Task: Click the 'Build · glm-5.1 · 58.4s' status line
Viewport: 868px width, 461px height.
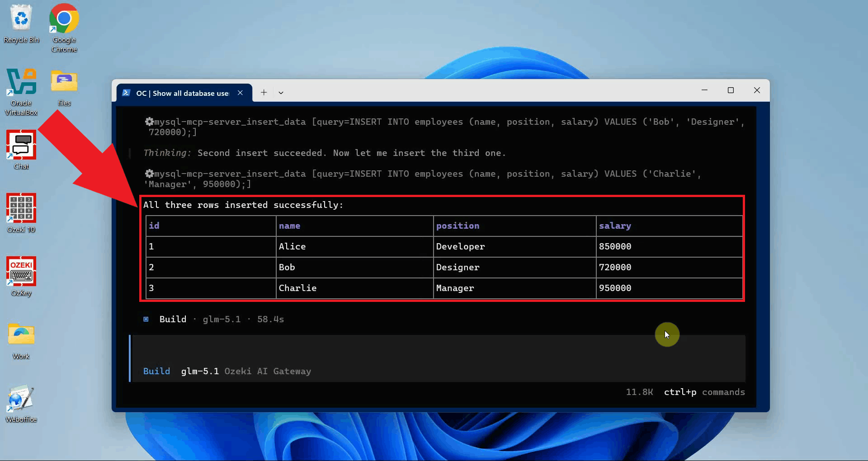Action: pos(222,319)
